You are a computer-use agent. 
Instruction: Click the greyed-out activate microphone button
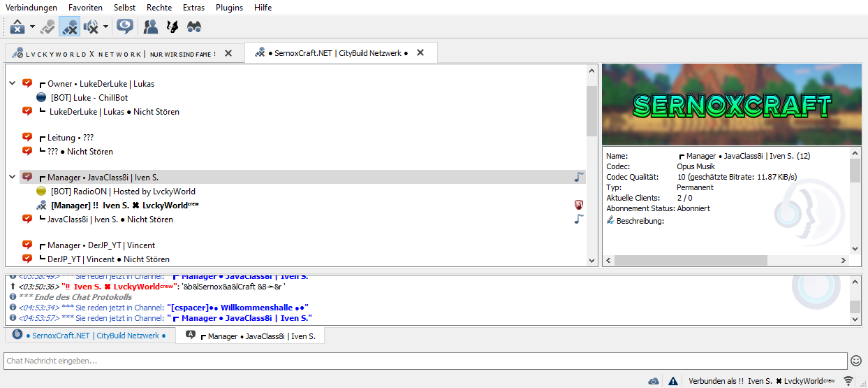coord(47,27)
